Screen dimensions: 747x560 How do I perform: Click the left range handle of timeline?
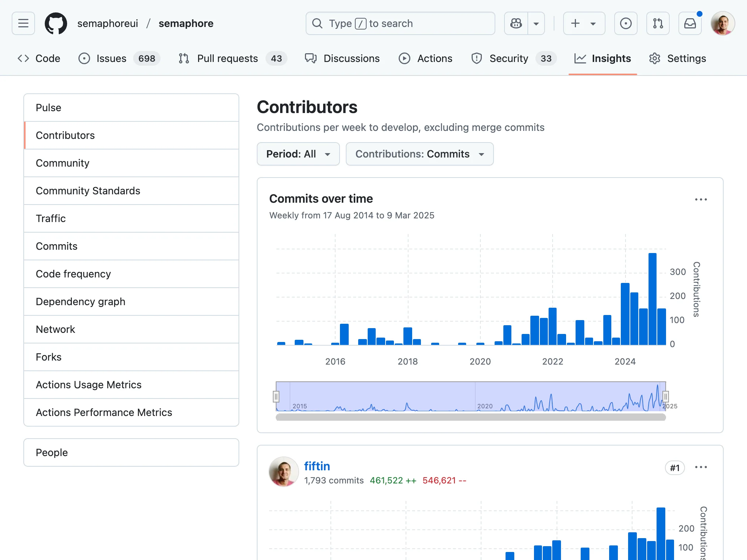pos(276,396)
